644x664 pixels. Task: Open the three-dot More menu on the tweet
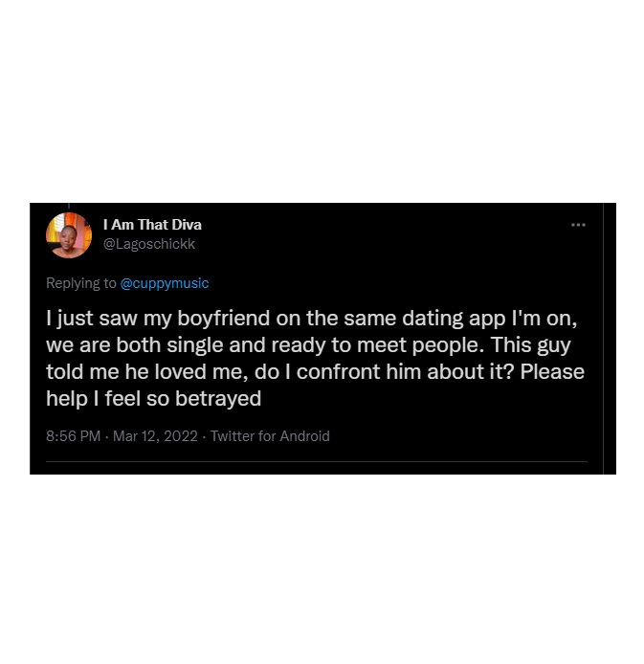[578, 225]
